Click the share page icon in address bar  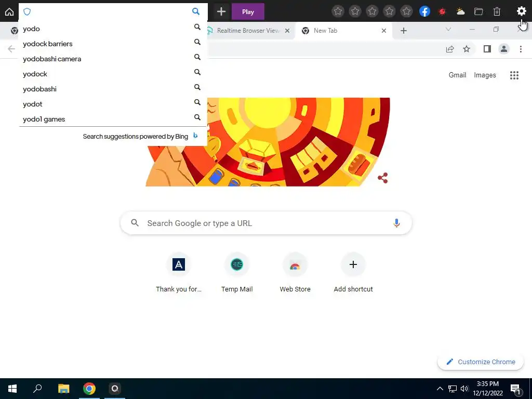tap(450, 49)
